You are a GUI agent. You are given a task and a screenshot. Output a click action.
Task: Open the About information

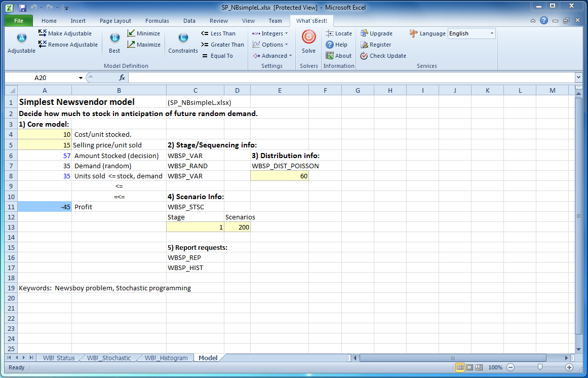tap(339, 56)
